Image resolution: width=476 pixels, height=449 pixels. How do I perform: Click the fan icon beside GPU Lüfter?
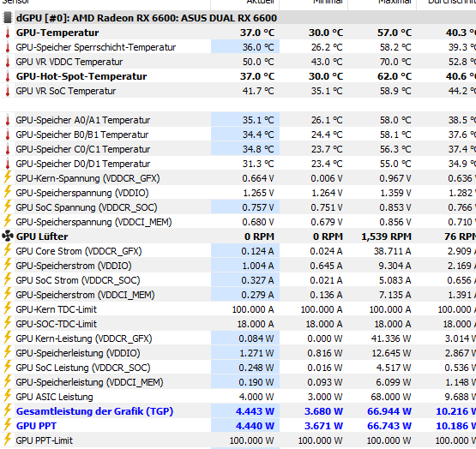pos(8,236)
